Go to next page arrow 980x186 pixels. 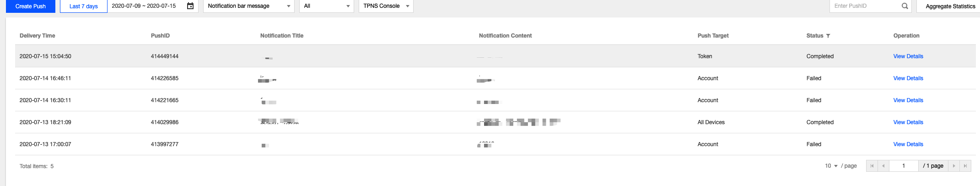pos(954,166)
